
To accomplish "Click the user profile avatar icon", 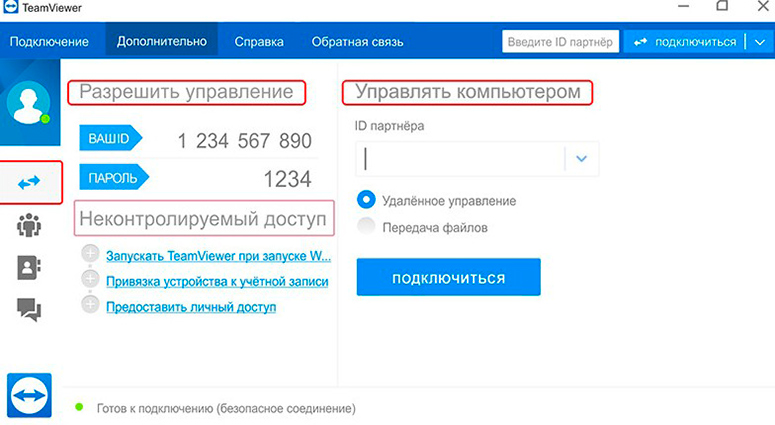I will point(29,104).
